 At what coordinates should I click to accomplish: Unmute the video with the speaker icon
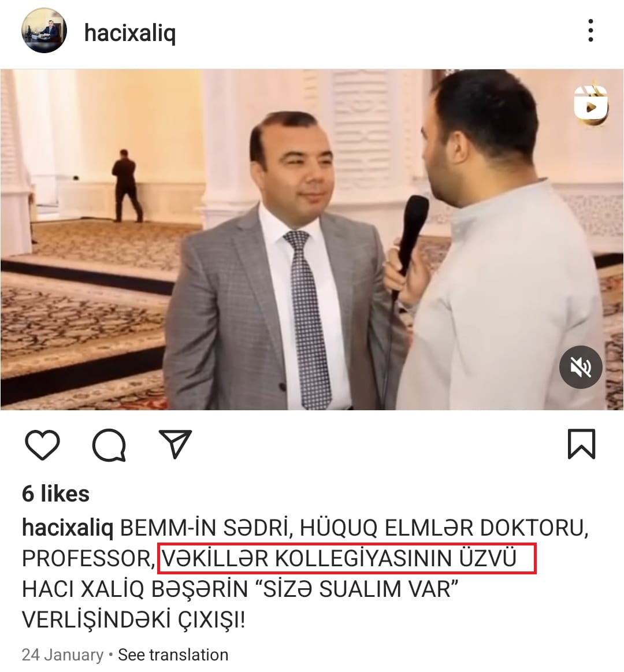pyautogui.click(x=581, y=367)
